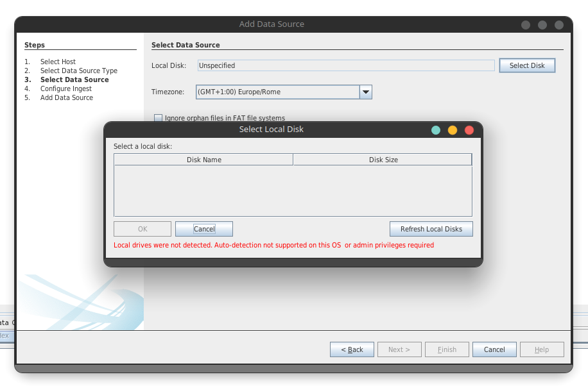
Task: Close Select Local Disk dialog with red button
Action: click(469, 130)
